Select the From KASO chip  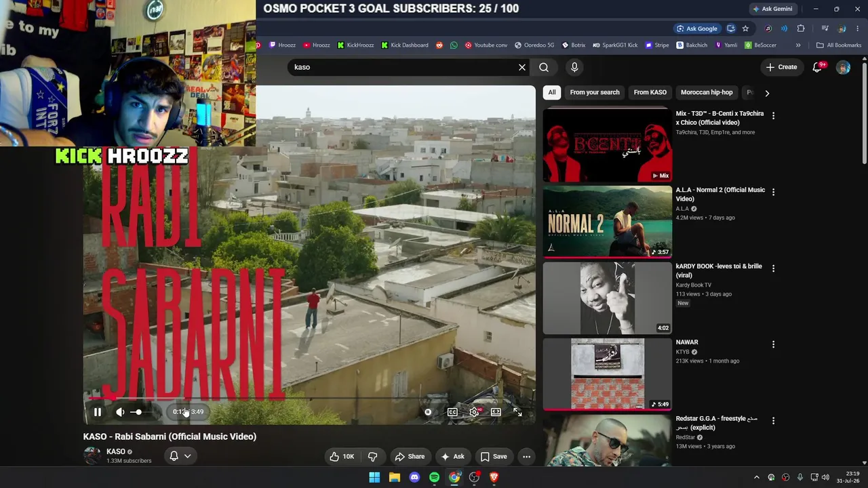pos(650,92)
